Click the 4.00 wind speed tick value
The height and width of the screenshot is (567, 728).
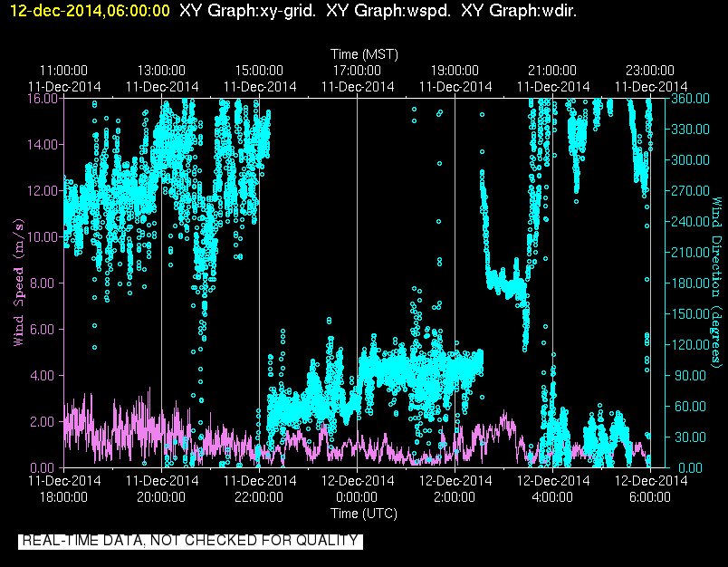pyautogui.click(x=43, y=375)
